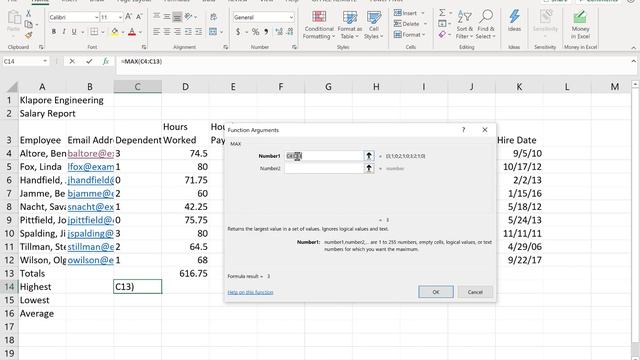
Task: Open Money in Excel
Action: pyautogui.click(x=580, y=25)
